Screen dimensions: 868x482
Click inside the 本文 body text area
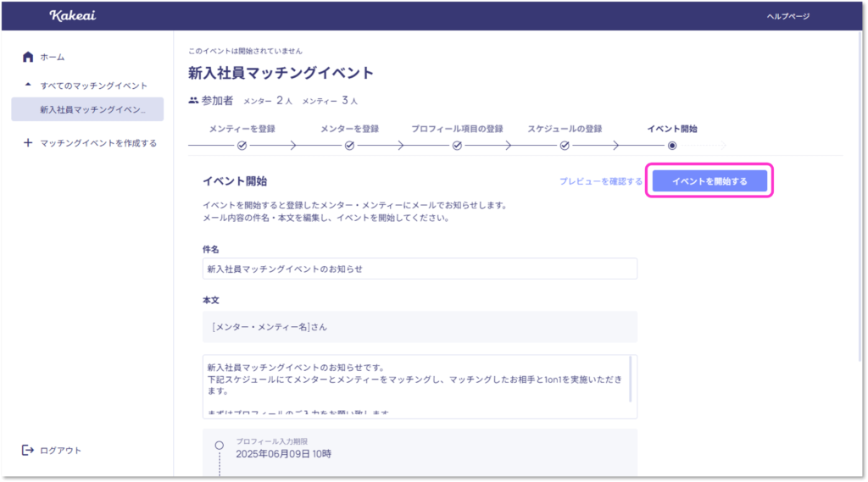[415, 385]
